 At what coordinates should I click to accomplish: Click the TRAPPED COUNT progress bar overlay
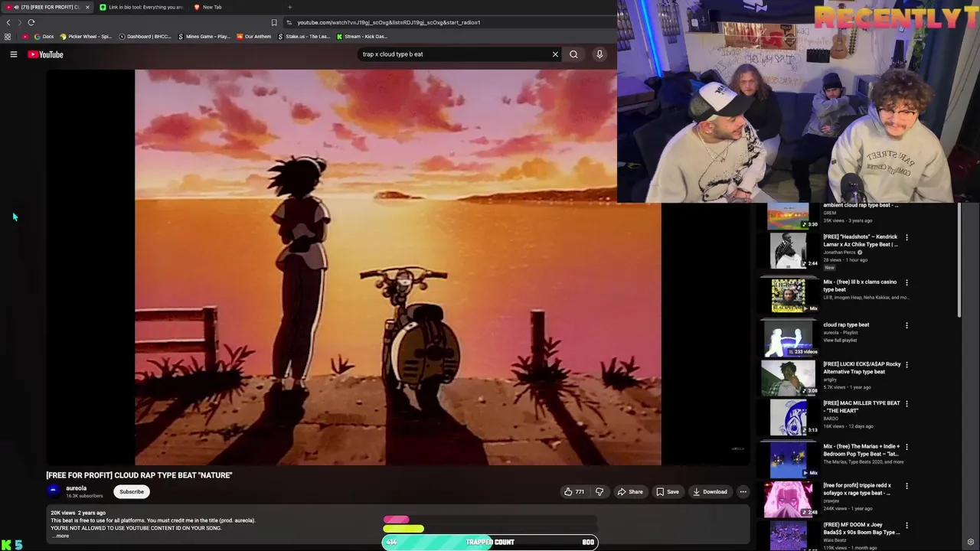490,542
